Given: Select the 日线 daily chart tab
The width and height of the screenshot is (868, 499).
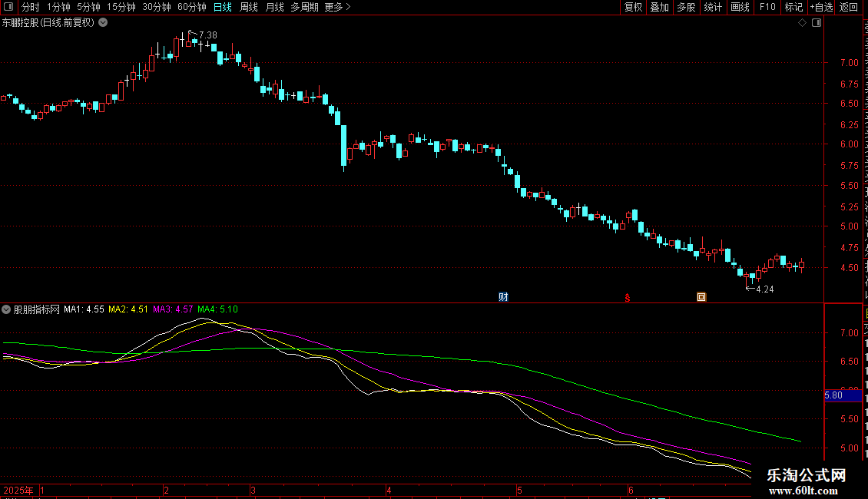Looking at the screenshot, I should (x=223, y=7).
